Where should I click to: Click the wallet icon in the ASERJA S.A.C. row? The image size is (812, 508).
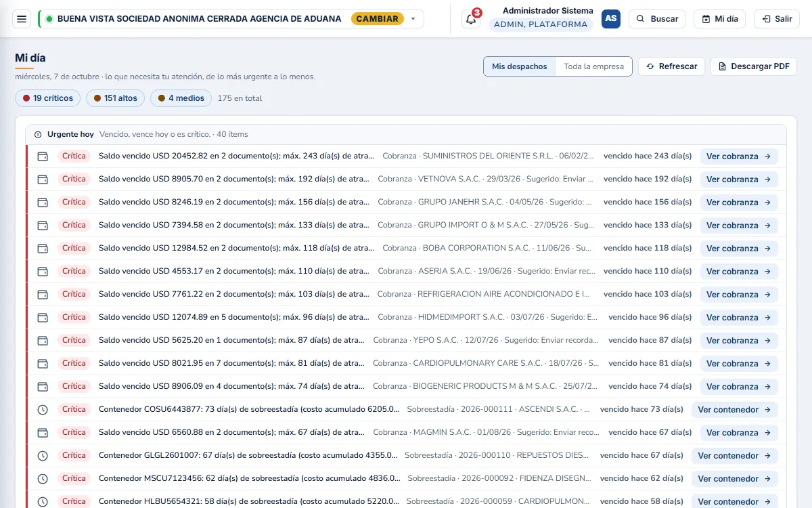43,272
